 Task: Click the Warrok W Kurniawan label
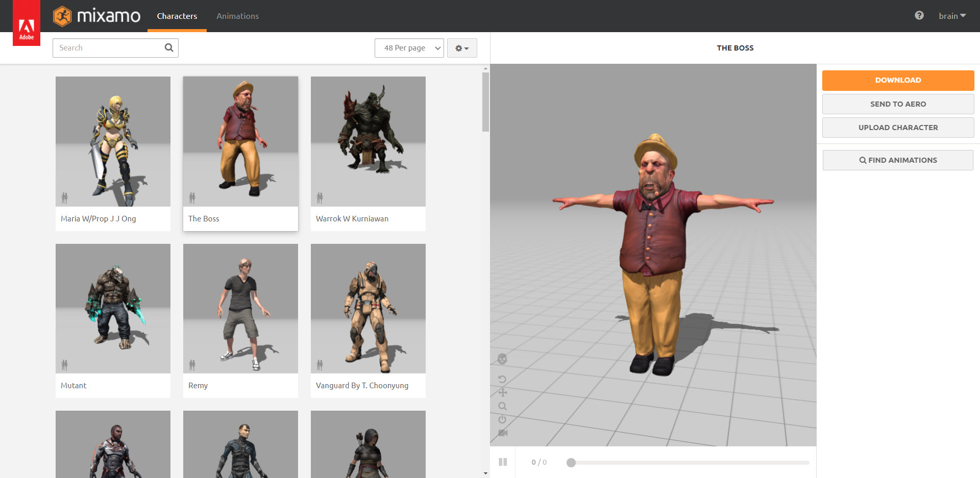[352, 218]
